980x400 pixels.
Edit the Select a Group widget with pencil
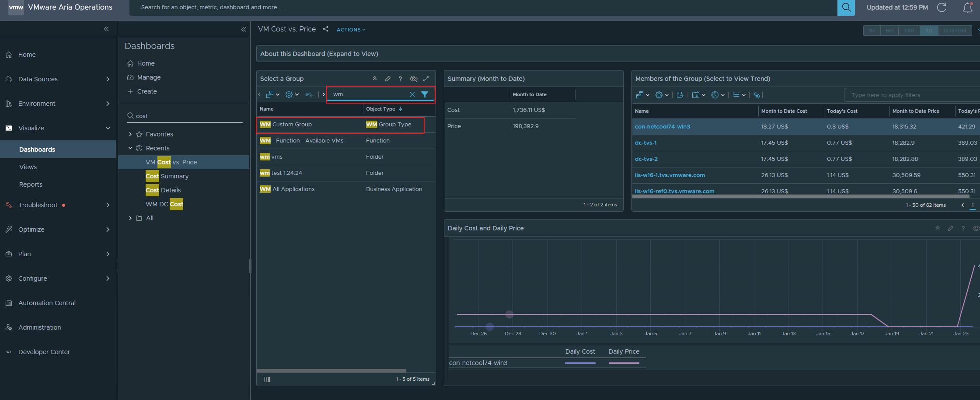tap(387, 79)
